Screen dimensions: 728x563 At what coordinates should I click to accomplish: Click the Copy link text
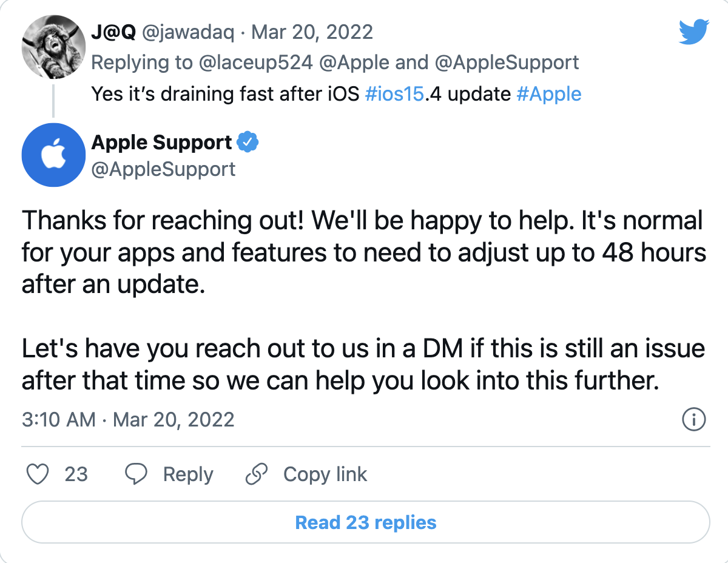[325, 474]
